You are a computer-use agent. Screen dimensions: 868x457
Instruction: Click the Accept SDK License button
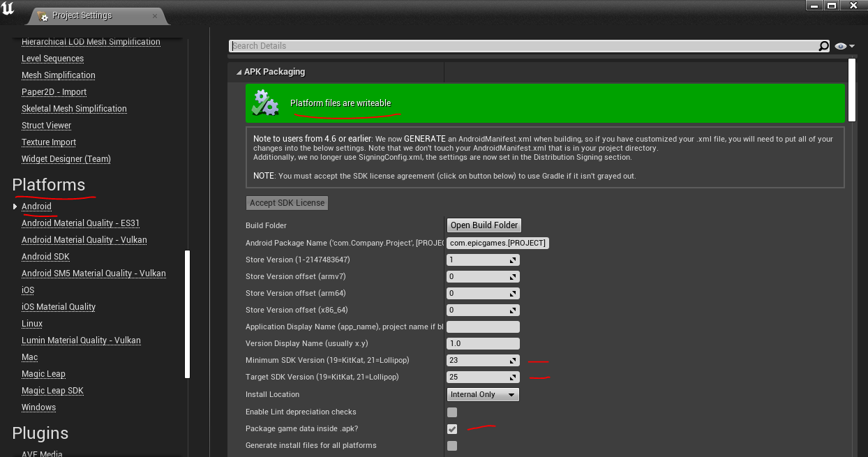click(287, 203)
